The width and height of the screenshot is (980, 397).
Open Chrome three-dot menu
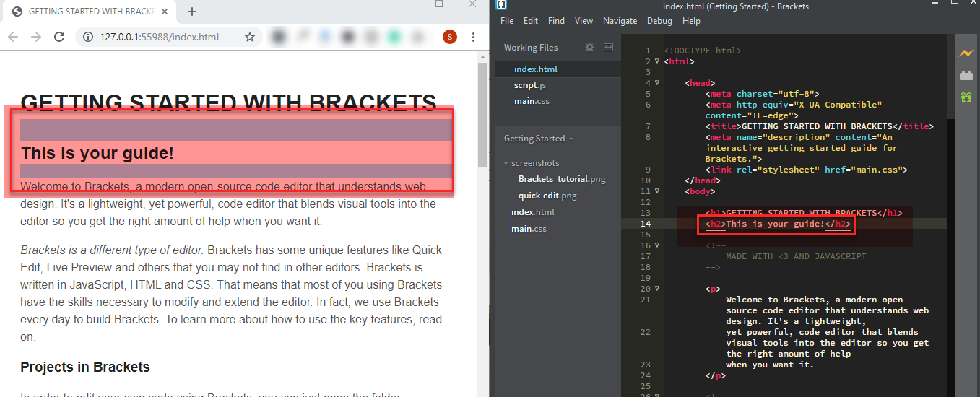click(x=473, y=37)
